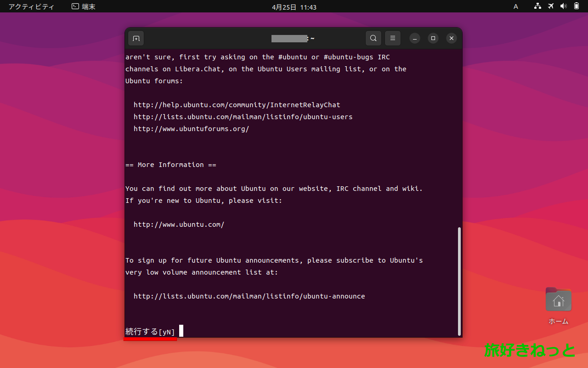Open the terminal search magnifier
The image size is (588, 368).
tap(373, 38)
